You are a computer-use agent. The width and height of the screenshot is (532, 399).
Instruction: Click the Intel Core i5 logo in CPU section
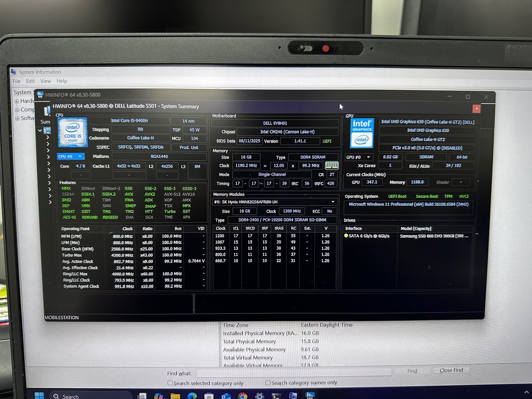tap(72, 132)
